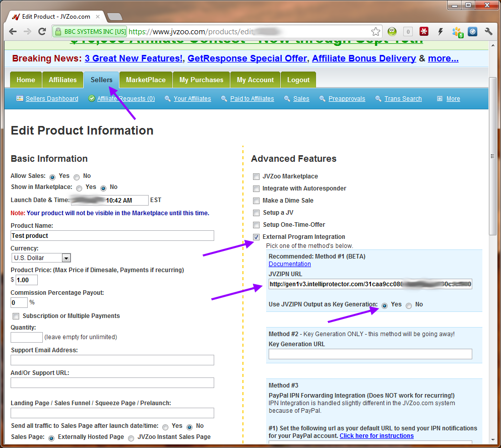Check Setup One-Time-Offer

[256, 225]
